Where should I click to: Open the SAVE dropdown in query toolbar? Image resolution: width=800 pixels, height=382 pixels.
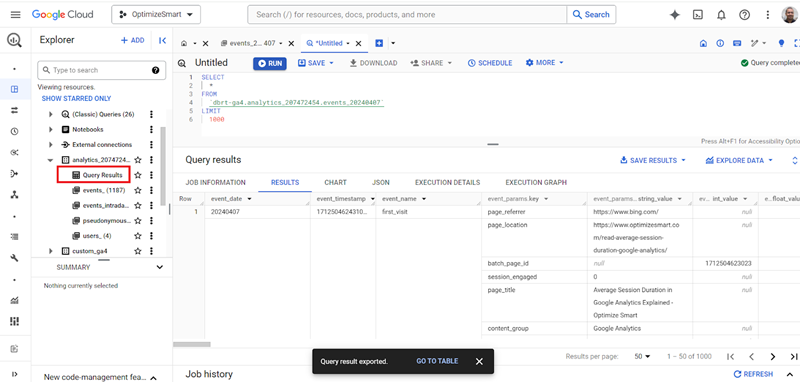coord(315,63)
